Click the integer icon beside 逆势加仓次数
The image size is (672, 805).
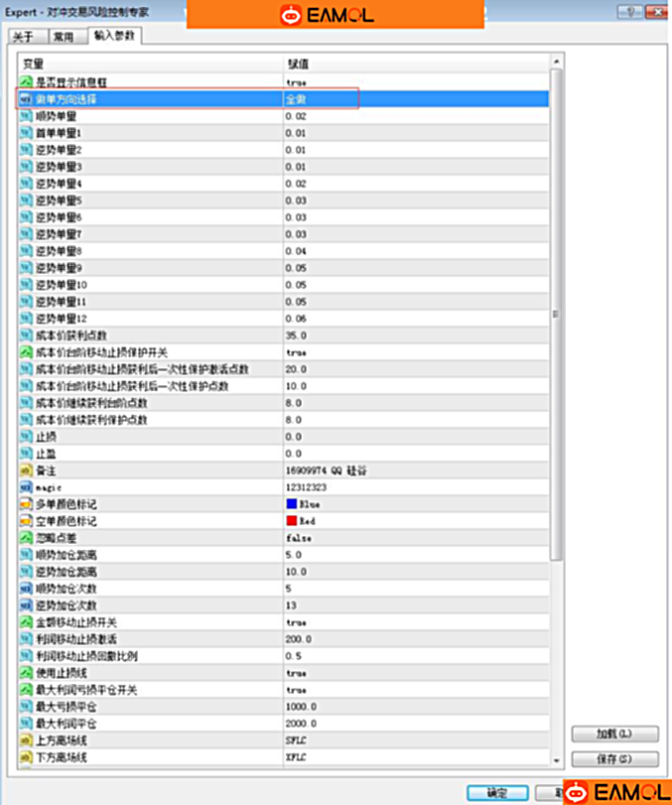coord(26,605)
